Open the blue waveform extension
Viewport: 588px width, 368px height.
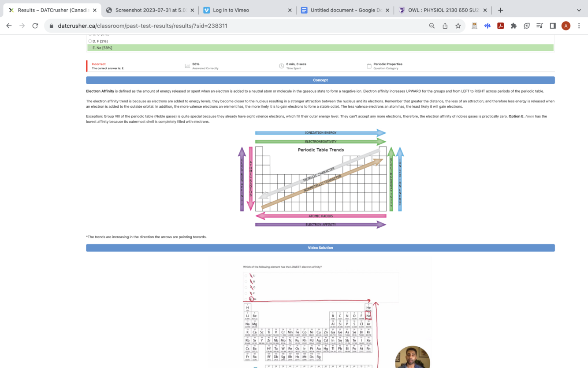tap(488, 26)
